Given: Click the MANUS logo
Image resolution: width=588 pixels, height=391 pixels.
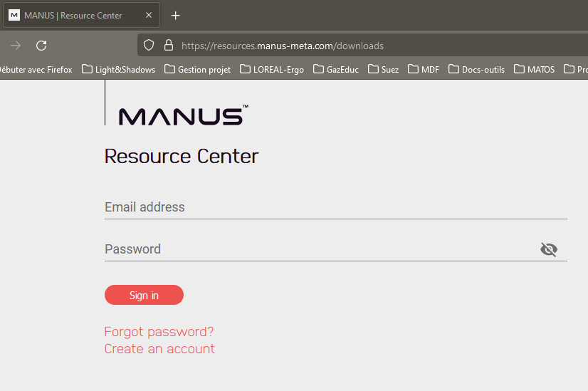Looking at the screenshot, I should click(183, 115).
